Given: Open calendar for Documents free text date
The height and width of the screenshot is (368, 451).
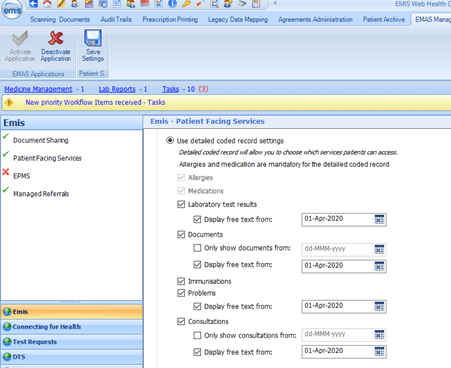Looking at the screenshot, I should (379, 266).
